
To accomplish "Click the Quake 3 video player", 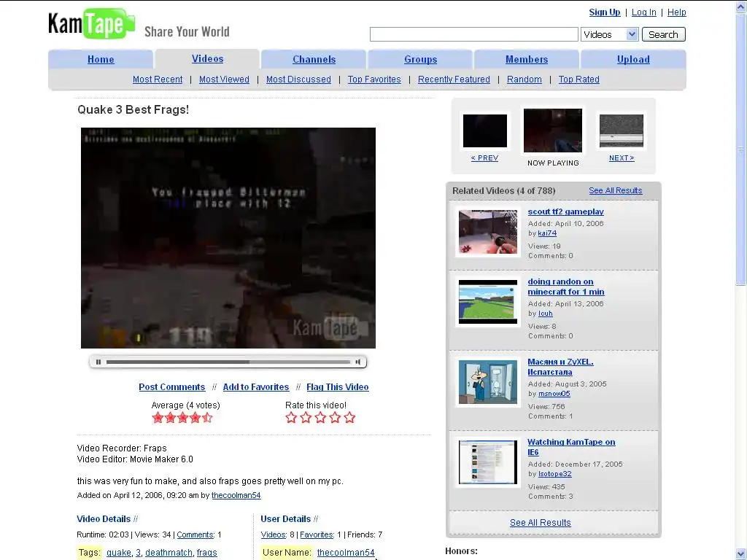I will pyautogui.click(x=228, y=238).
